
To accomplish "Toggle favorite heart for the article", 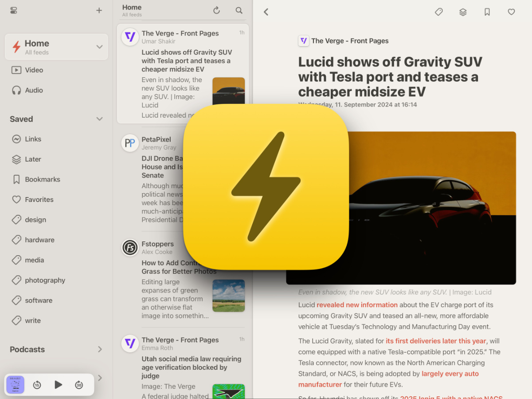I will pos(511,12).
